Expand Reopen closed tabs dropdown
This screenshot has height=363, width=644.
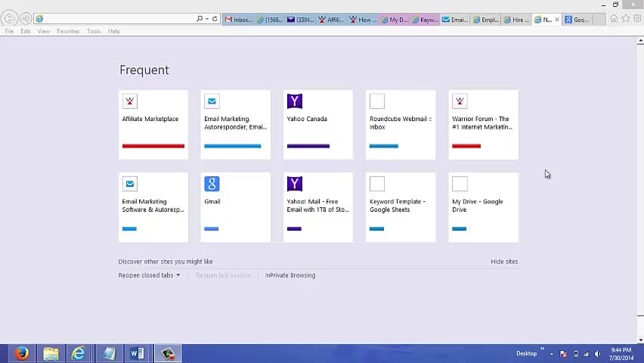tap(149, 275)
